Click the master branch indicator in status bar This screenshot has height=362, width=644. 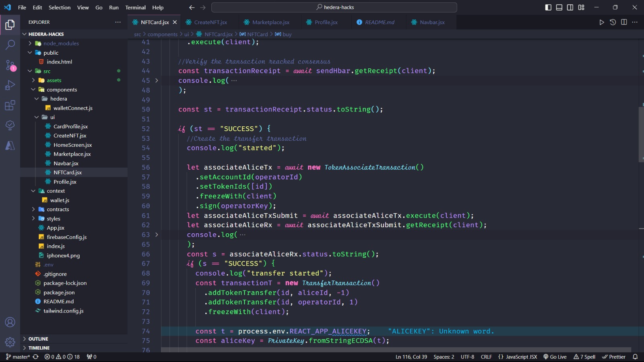pos(18,357)
